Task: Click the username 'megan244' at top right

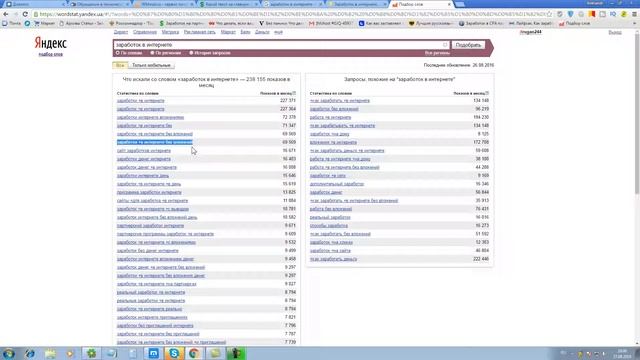Action: pos(531,32)
